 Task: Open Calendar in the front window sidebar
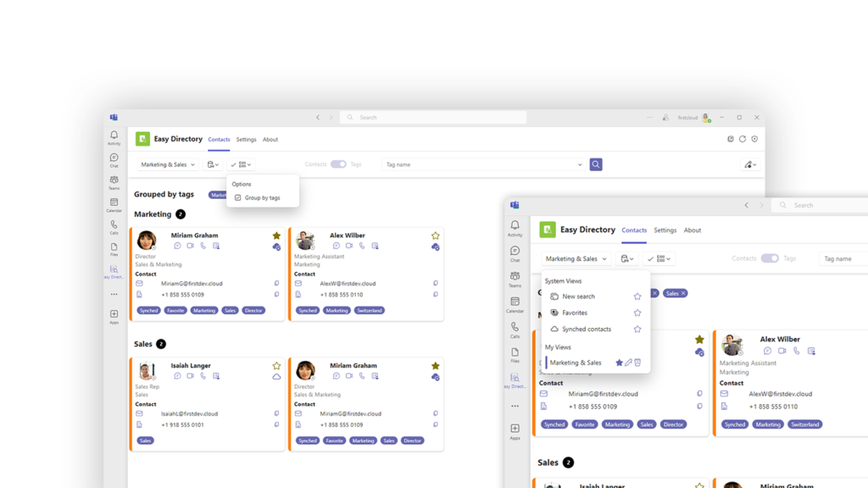tap(515, 304)
